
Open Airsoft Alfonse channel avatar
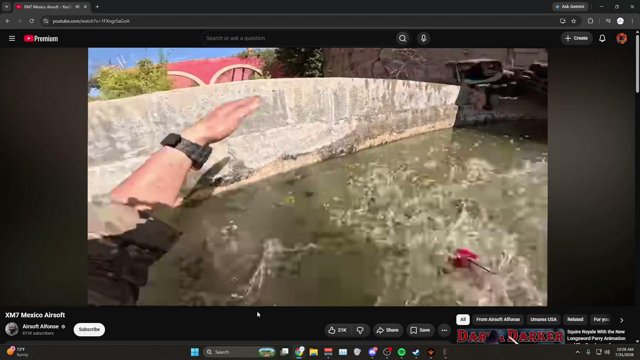coord(12,329)
